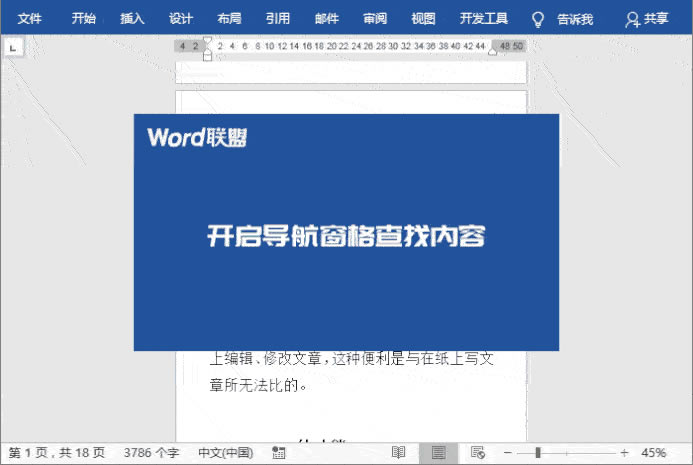Switch to Web Layout view icon
This screenshot has width=693, height=465.
point(478,453)
